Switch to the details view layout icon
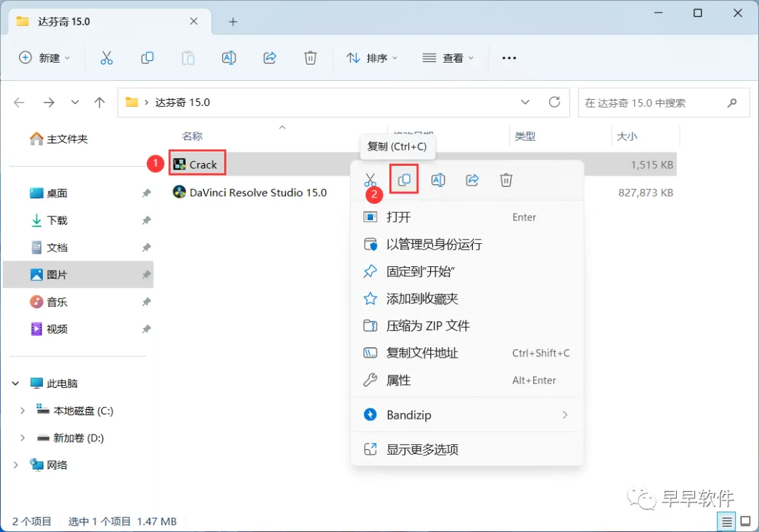Viewport: 759px width, 532px height. [x=727, y=522]
